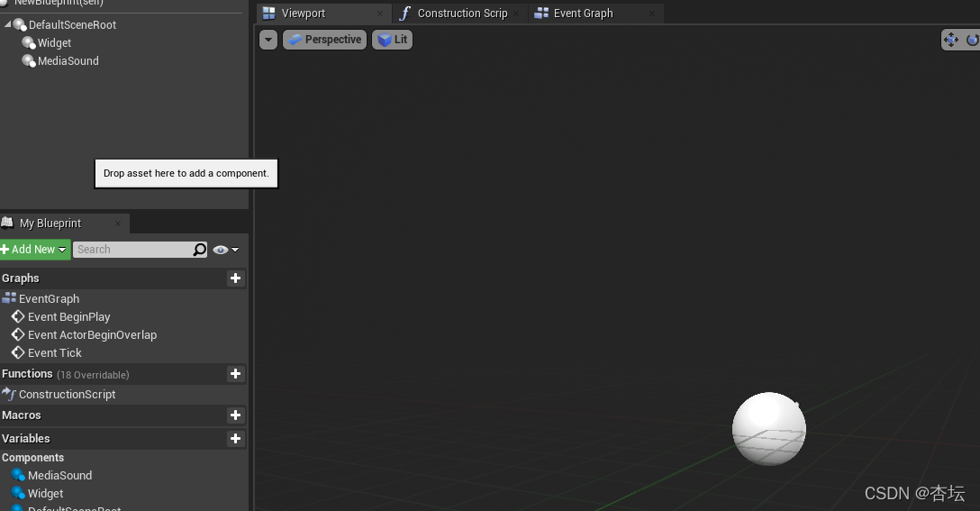Click the search magnifier icon

[199, 250]
